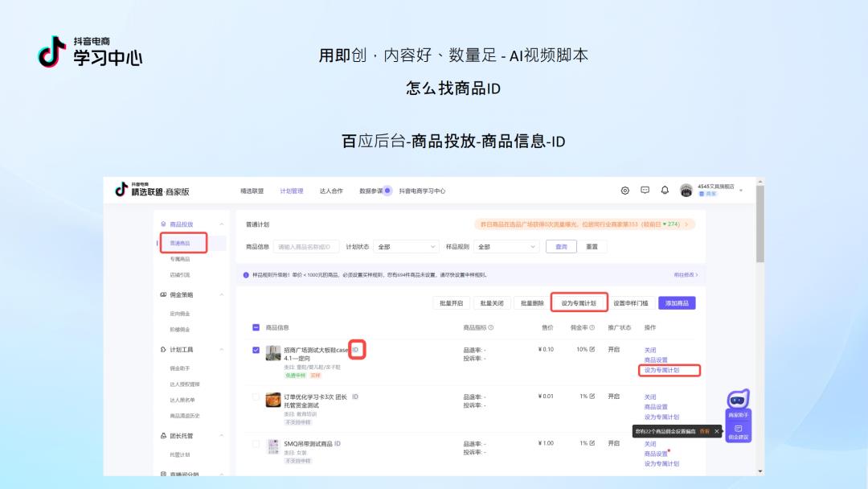Toggle the select-all checkbox in table header
868x489 pixels.
click(256, 328)
